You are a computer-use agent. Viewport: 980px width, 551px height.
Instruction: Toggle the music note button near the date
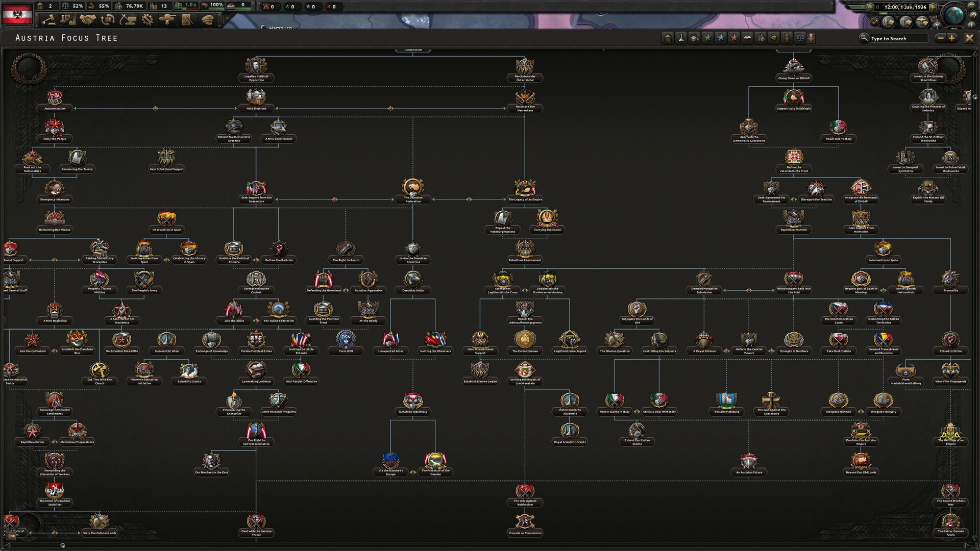[x=875, y=21]
